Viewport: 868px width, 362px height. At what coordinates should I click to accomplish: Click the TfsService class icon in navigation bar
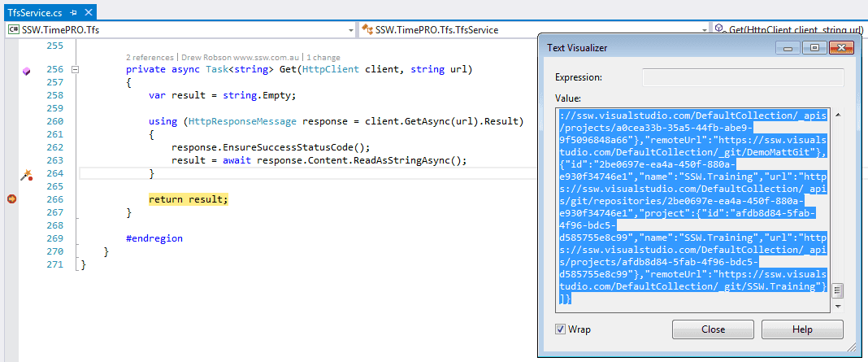coord(367,30)
